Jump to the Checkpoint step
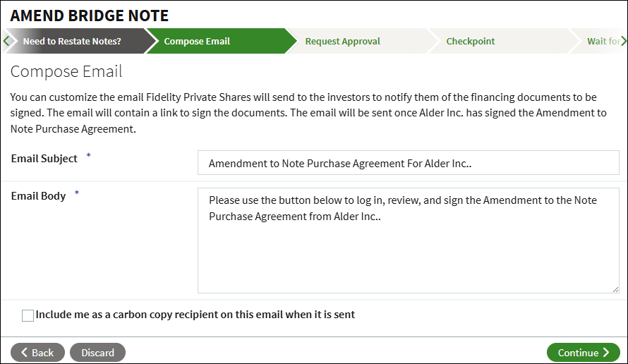 coord(470,42)
